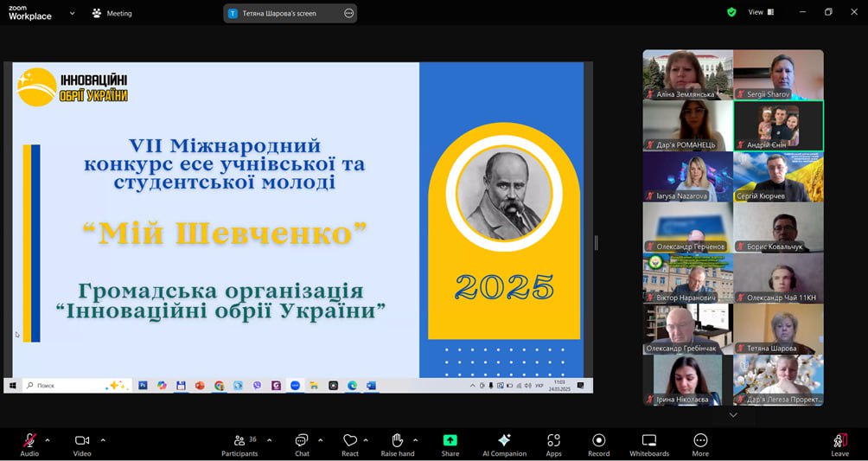Select Сергій Кюрчев video tile
The height and width of the screenshot is (461, 868).
coord(778,176)
